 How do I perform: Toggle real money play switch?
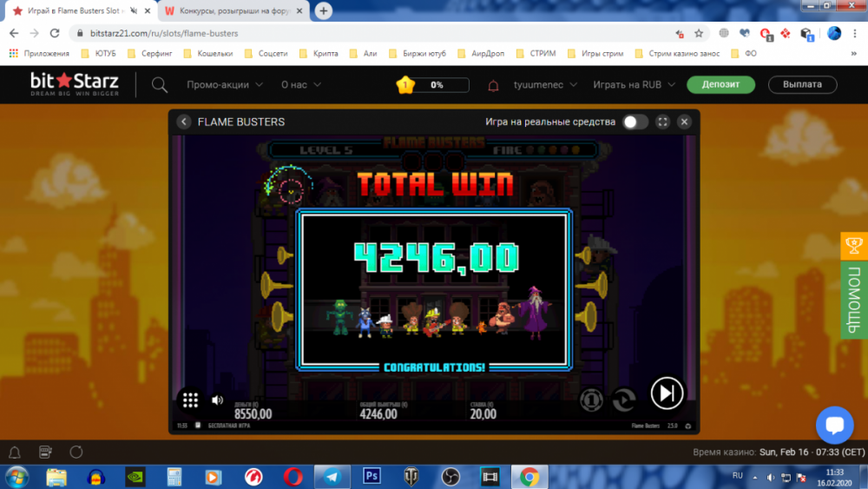coord(635,122)
